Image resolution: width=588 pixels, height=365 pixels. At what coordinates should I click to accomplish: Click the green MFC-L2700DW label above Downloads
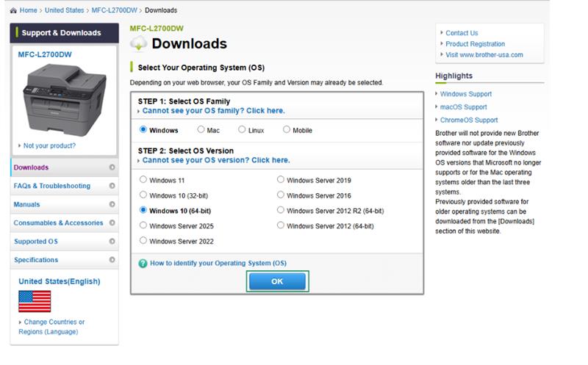click(x=157, y=29)
